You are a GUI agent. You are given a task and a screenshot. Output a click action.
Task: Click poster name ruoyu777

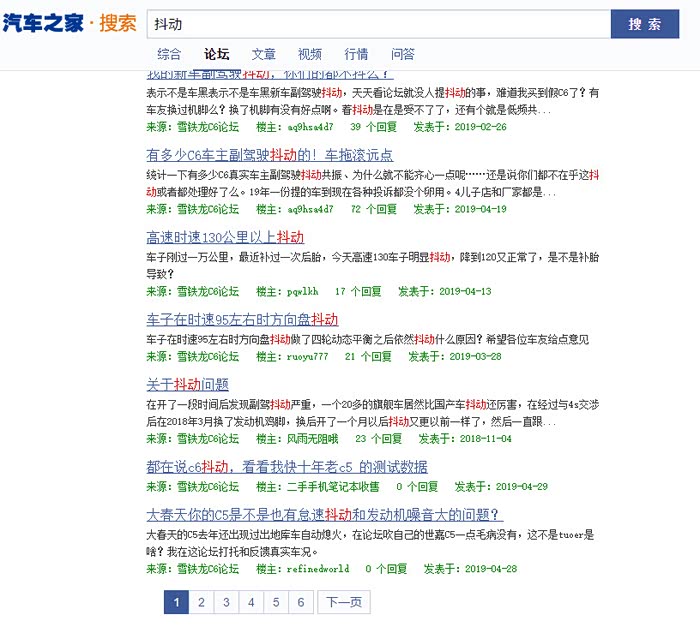[x=307, y=356]
